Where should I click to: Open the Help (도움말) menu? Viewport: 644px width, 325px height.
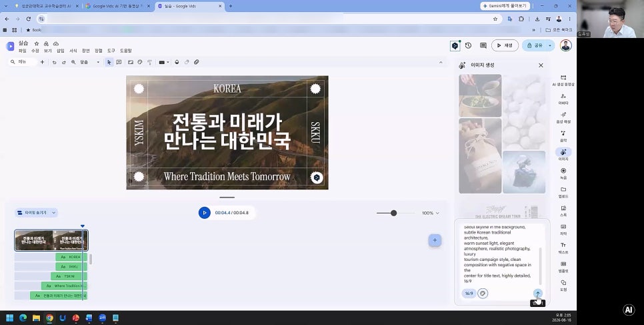coord(126,51)
